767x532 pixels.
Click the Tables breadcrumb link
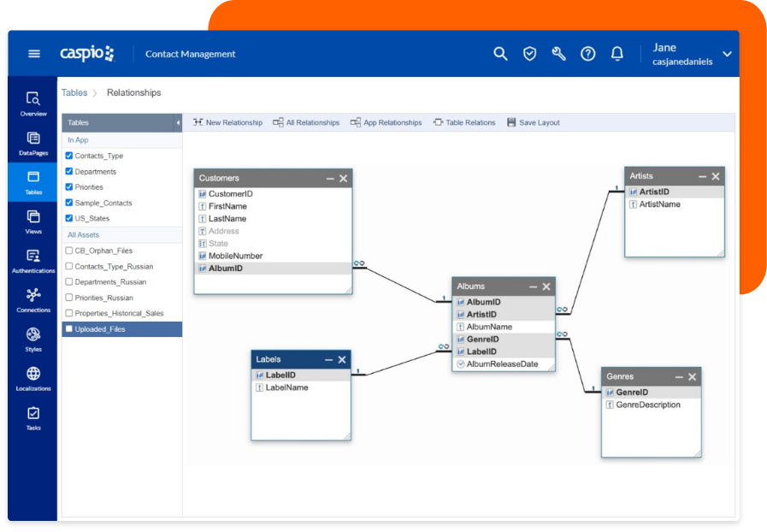(x=74, y=92)
